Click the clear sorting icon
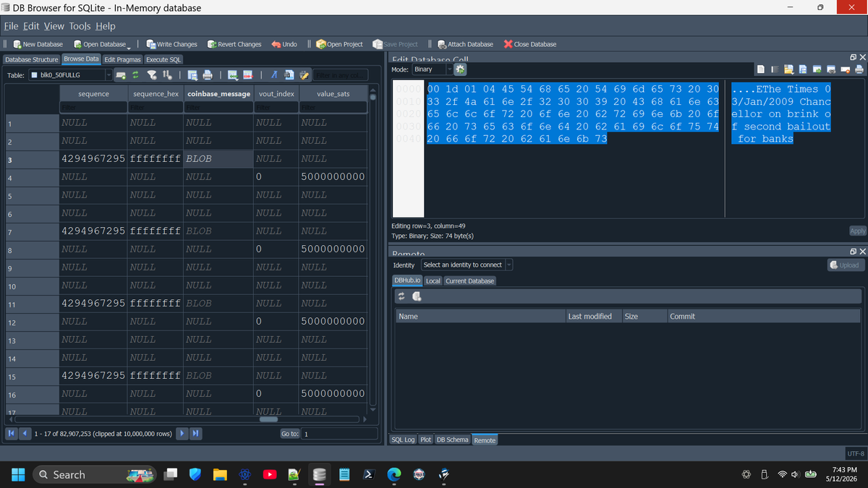 point(167,75)
